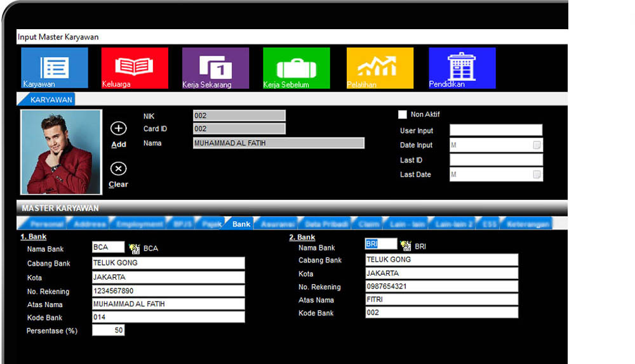Select the KARYAWAN section tab
Screen dimensions: 635x364
point(50,100)
